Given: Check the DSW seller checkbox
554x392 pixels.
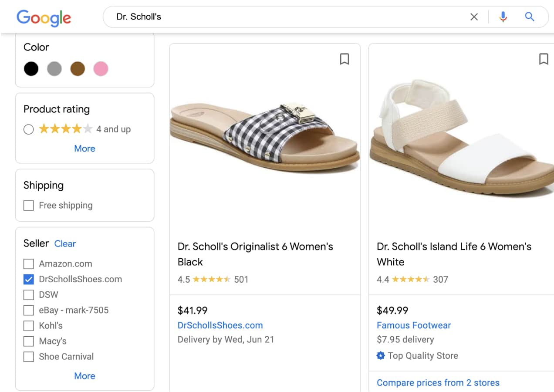Looking at the screenshot, I should click(28, 294).
